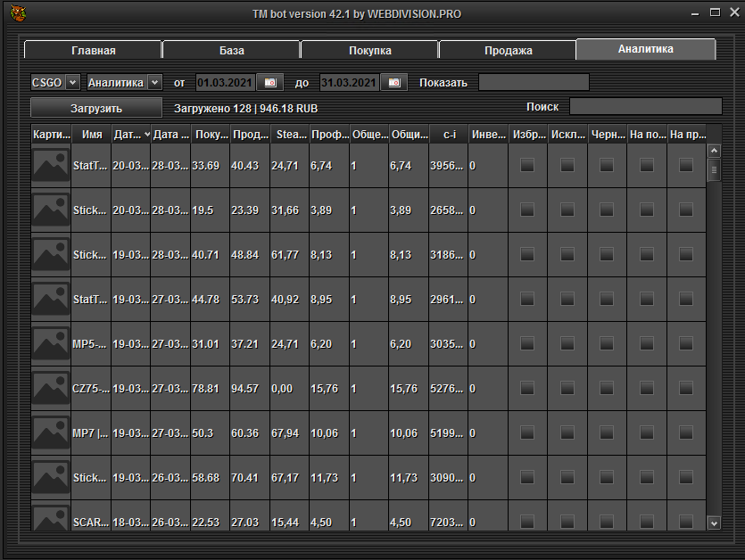The width and height of the screenshot is (745, 560).
Task: Click the MP5 item image placeholder
Action: coord(51,343)
